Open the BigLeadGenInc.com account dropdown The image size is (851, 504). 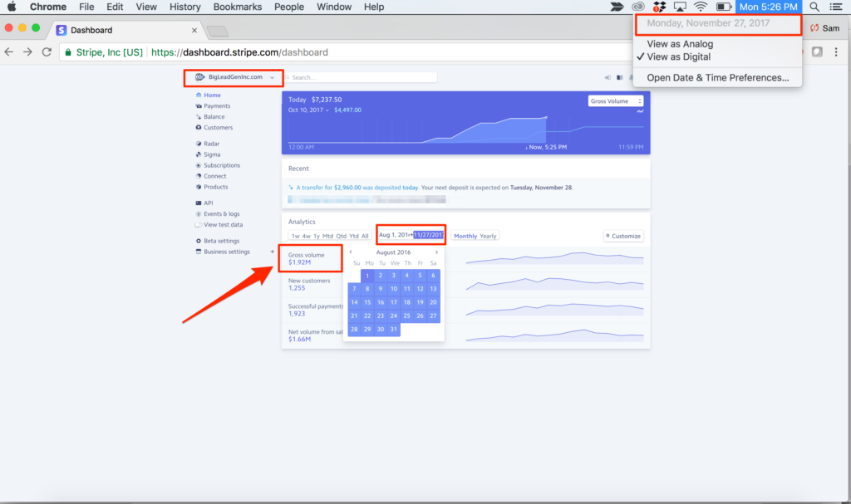coord(234,77)
